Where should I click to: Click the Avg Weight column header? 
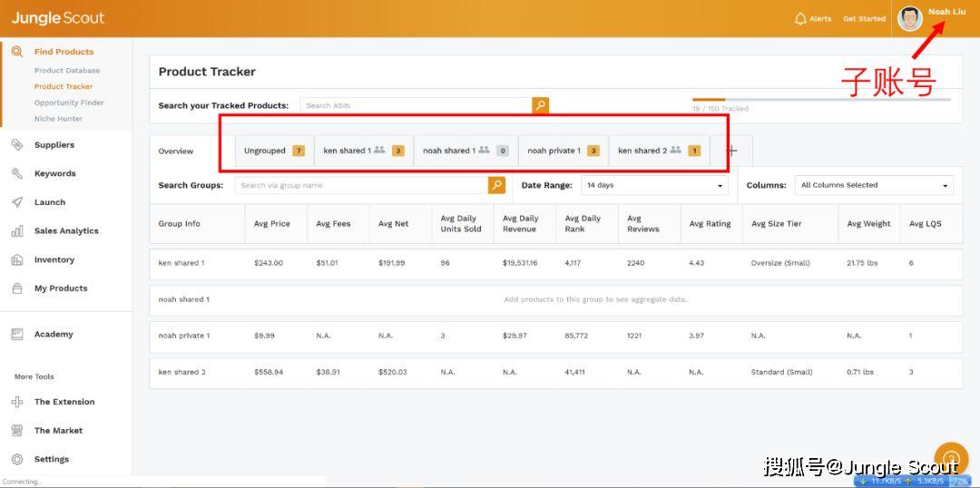pyautogui.click(x=868, y=224)
